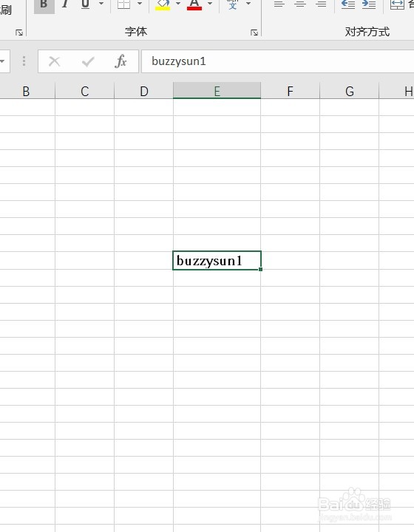Open clipboard pane dialog launcher
Viewport: 414px width, 532px height.
point(19,33)
